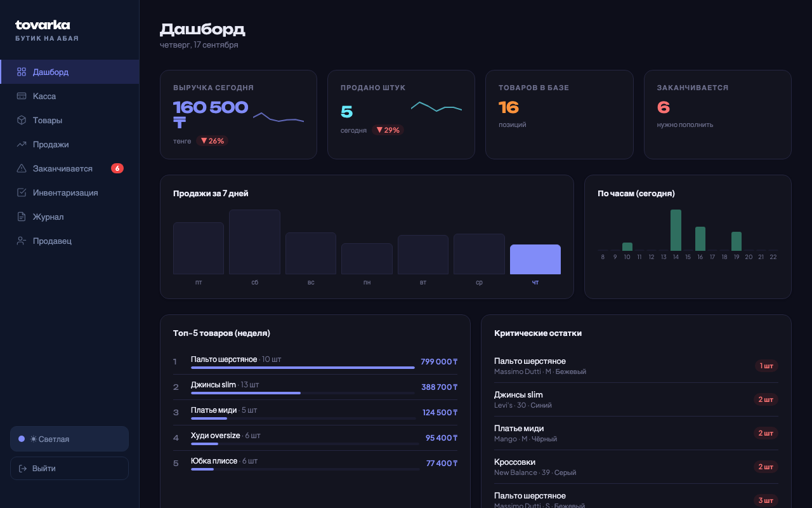Click the Касса card icon
Image resolution: width=812 pixels, height=508 pixels.
(22, 96)
